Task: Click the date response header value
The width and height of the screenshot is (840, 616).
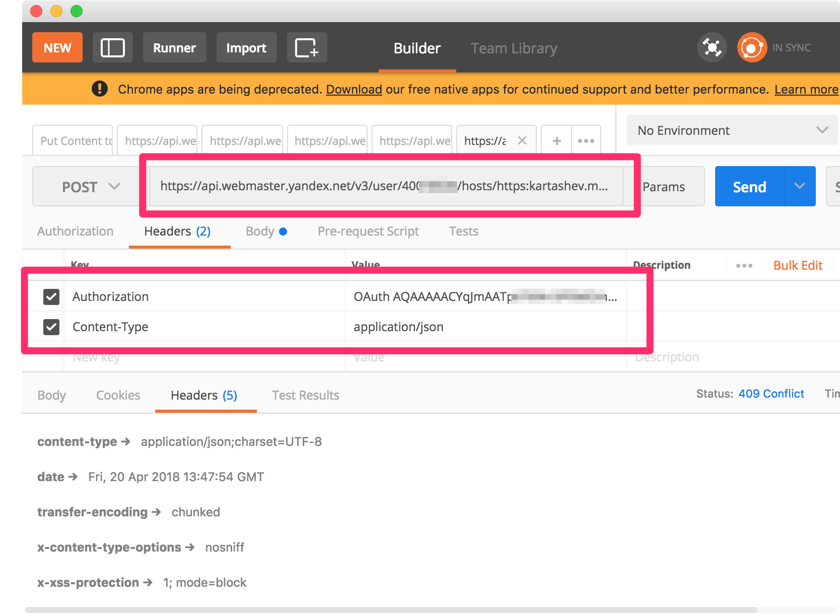Action: 176,477
